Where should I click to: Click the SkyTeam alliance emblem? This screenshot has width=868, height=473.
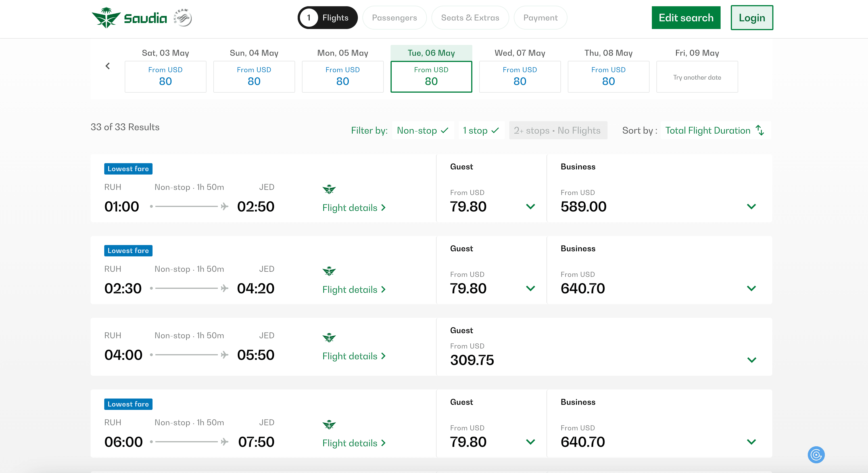point(183,18)
